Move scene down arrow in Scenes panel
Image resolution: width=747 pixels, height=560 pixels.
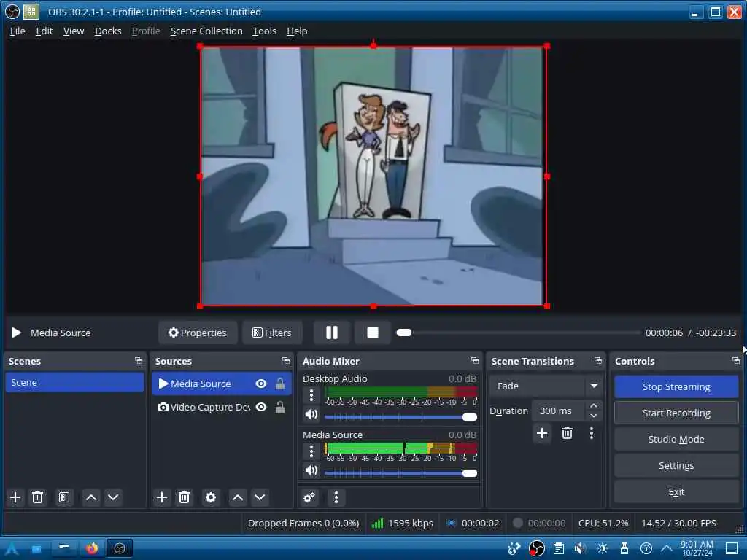pos(113,497)
